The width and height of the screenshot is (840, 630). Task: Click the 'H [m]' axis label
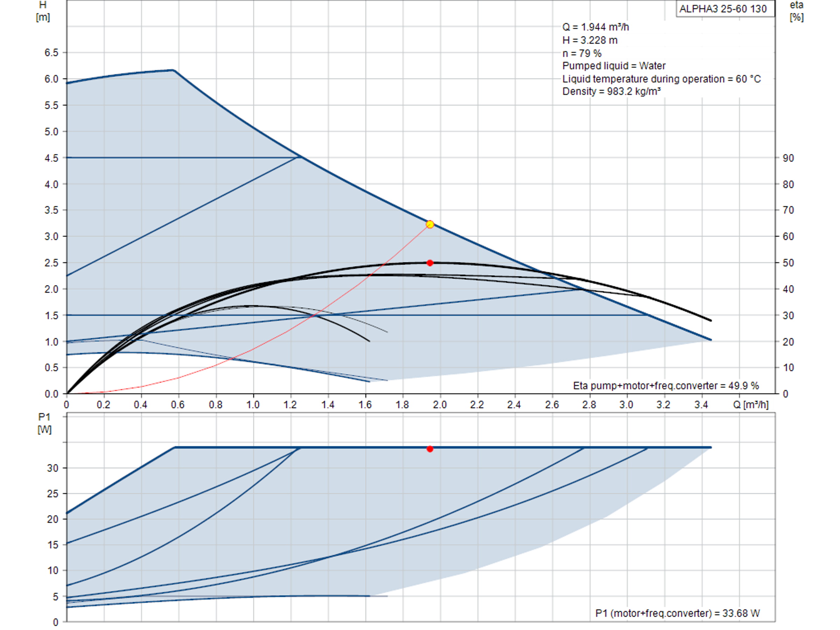(x=43, y=11)
